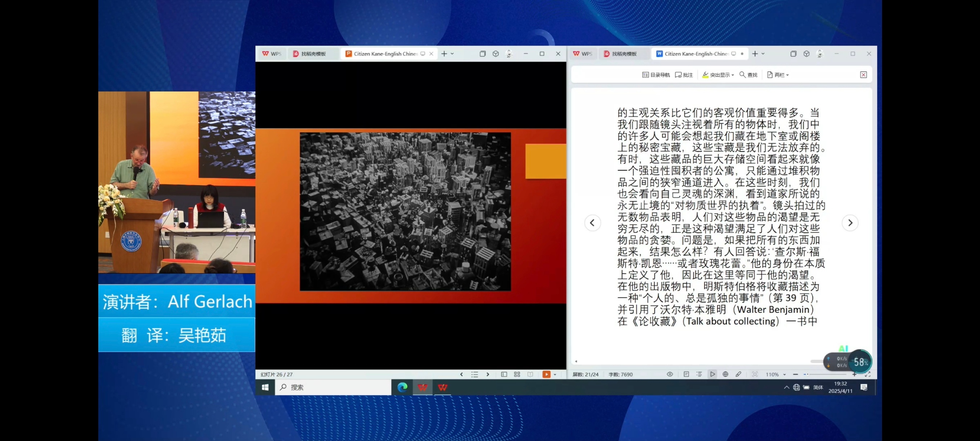Viewport: 980px width, 441px height.
Task: Start slideshow with orange play button
Action: (546, 374)
